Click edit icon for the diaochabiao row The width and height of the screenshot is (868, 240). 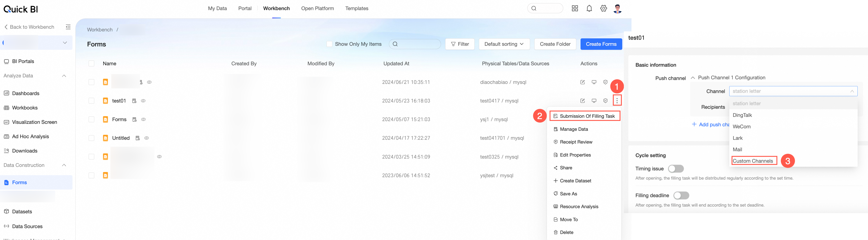pos(583,82)
